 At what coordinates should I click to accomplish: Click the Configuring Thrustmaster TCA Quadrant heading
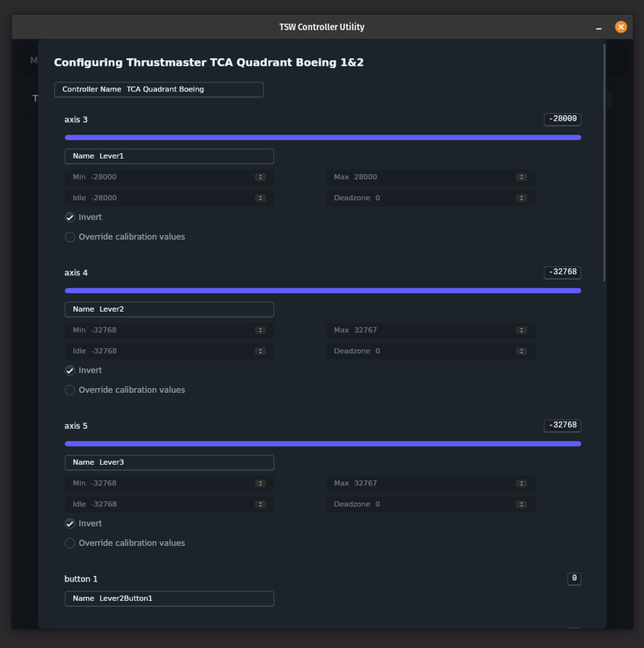coord(209,63)
